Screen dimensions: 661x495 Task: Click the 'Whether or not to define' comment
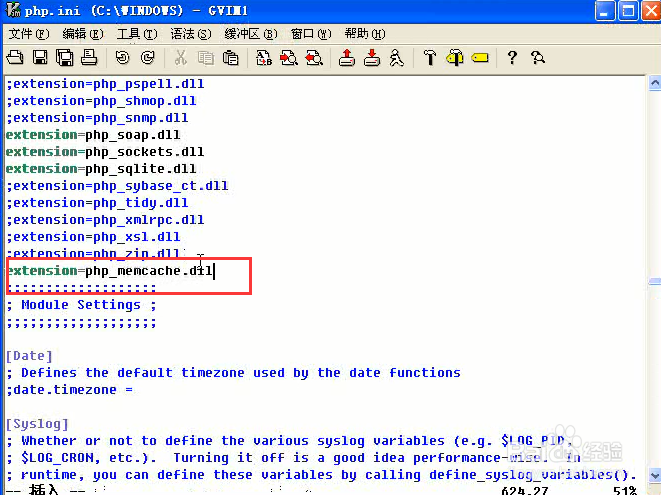point(289,441)
